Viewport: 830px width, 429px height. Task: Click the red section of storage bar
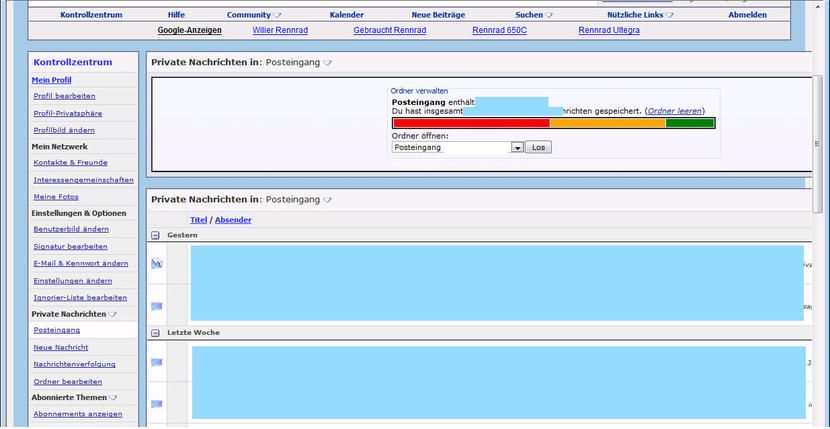point(470,123)
